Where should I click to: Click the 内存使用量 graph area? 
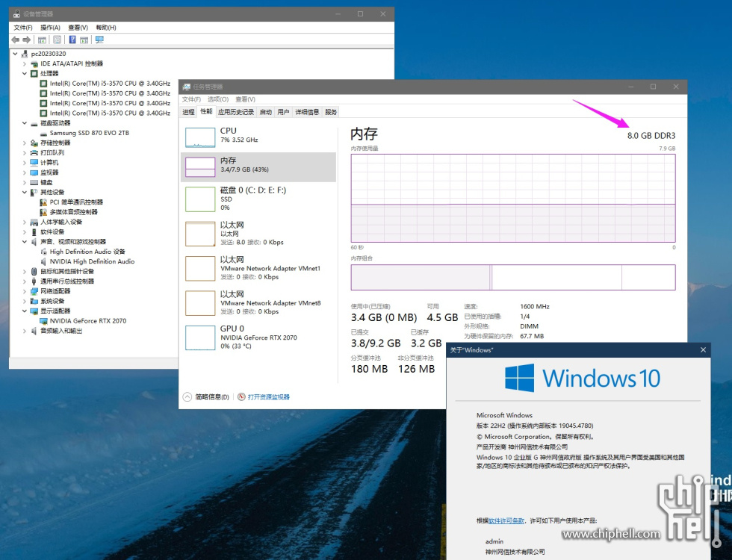(513, 198)
